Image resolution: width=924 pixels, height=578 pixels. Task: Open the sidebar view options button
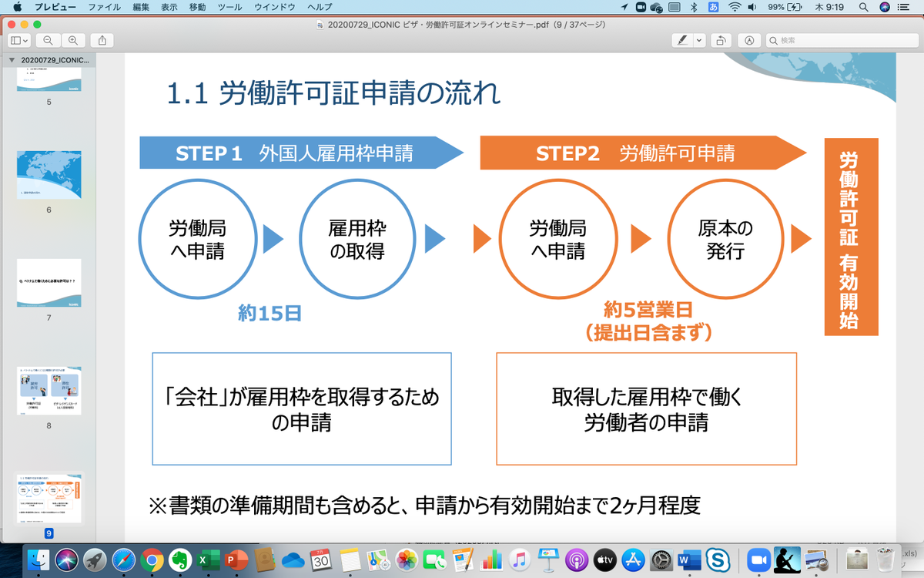[x=19, y=40]
